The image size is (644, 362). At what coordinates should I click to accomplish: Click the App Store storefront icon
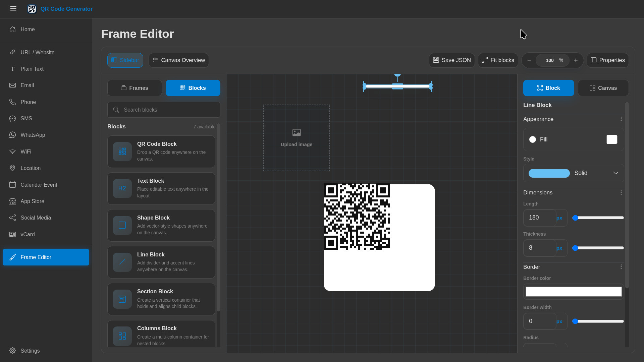12,201
